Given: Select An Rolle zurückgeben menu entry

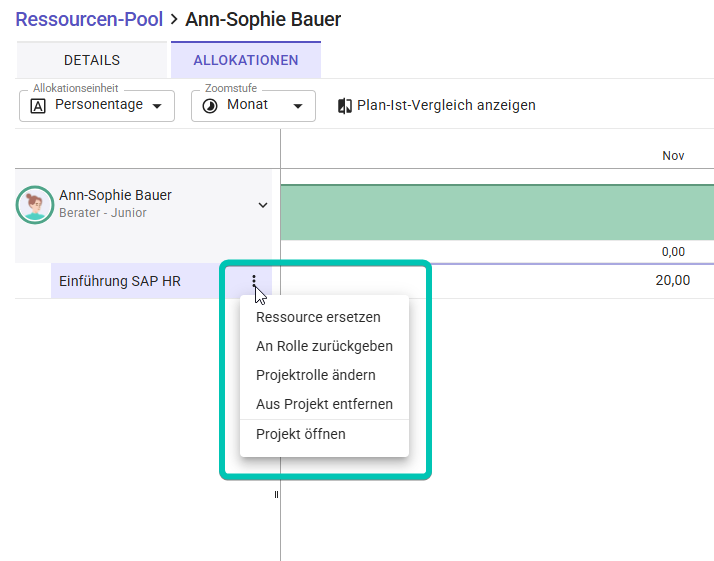Looking at the screenshot, I should click(x=324, y=346).
